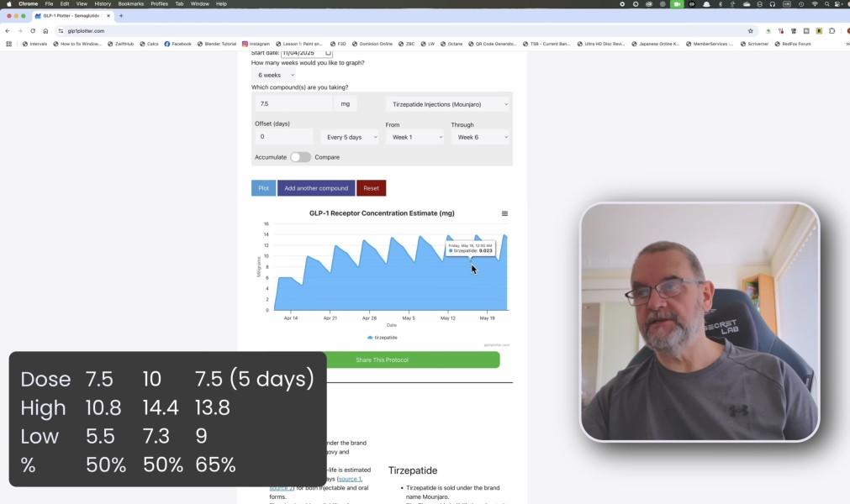Open the Instagram bookmark
Viewport: 850px width, 504px height.
[256, 44]
